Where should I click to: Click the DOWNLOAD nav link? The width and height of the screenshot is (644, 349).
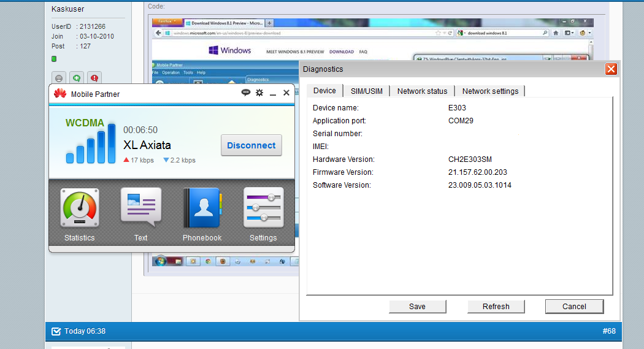(x=341, y=52)
